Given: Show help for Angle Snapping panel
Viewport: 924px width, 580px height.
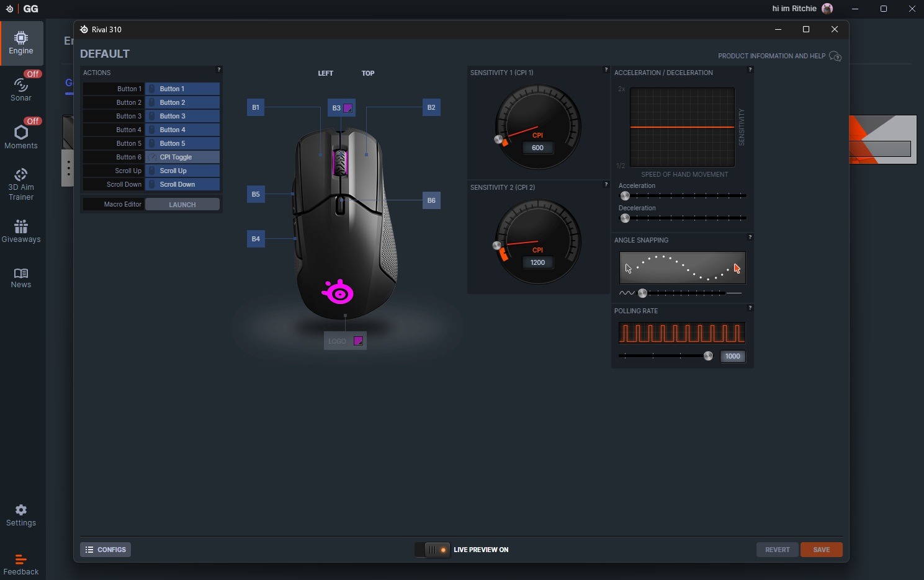Looking at the screenshot, I should tap(750, 237).
